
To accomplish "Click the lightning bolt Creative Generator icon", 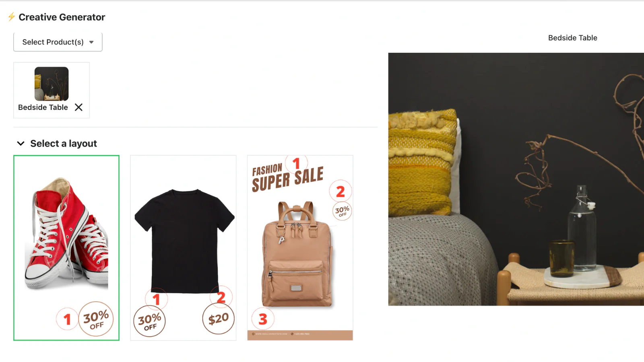I will tap(11, 17).
